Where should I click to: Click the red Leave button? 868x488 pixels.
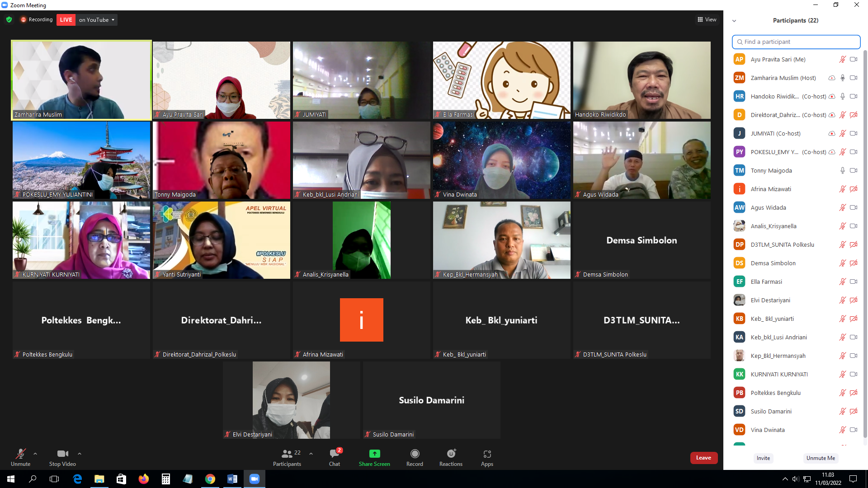(703, 458)
